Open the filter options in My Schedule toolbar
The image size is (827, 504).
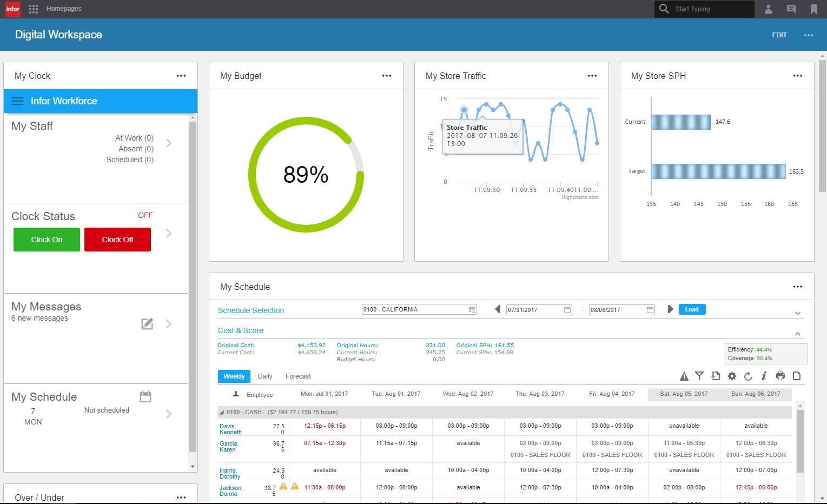tap(699, 375)
